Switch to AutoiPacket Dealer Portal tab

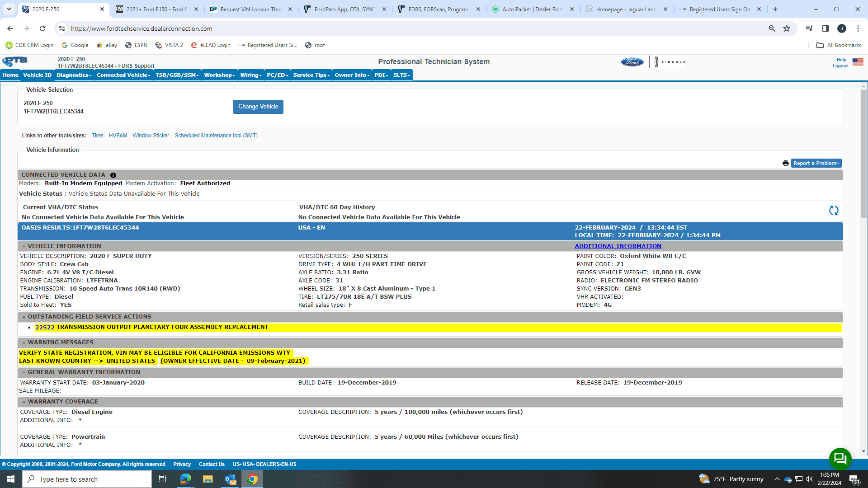[x=533, y=9]
